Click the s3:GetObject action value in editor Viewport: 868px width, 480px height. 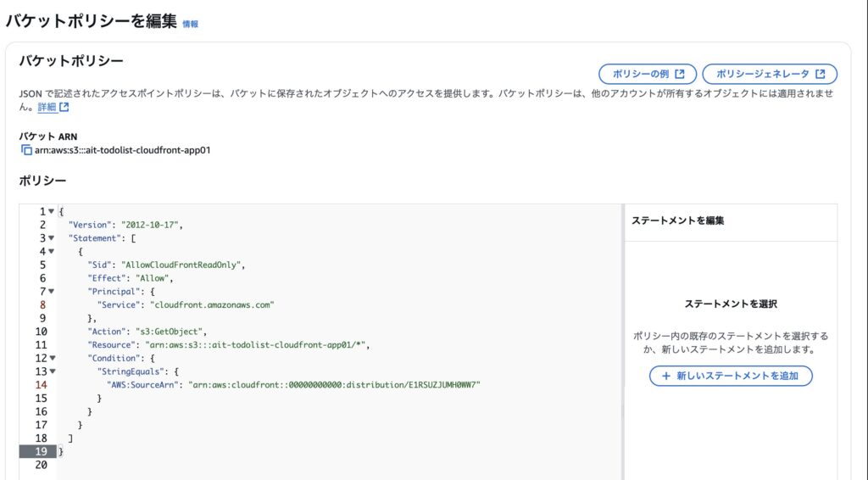[x=170, y=332]
